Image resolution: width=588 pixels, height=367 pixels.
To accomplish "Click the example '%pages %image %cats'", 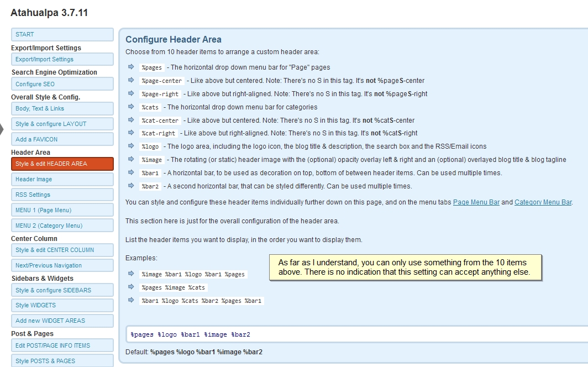I will click(174, 287).
